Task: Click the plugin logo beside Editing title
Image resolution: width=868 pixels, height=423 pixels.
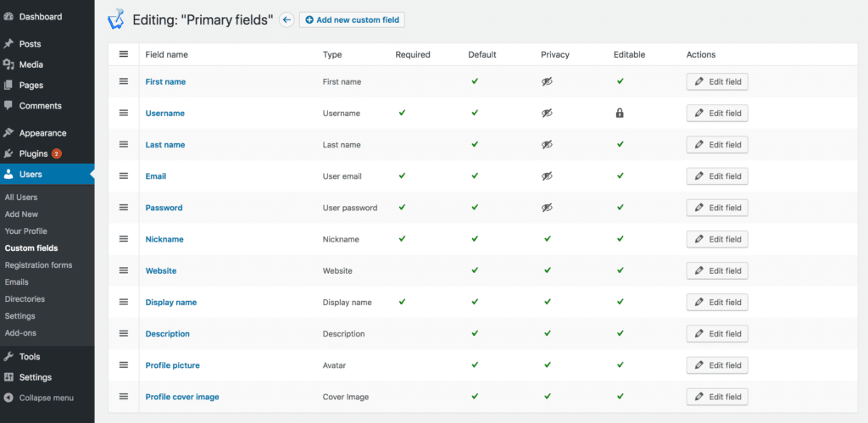Action: pyautogui.click(x=116, y=19)
